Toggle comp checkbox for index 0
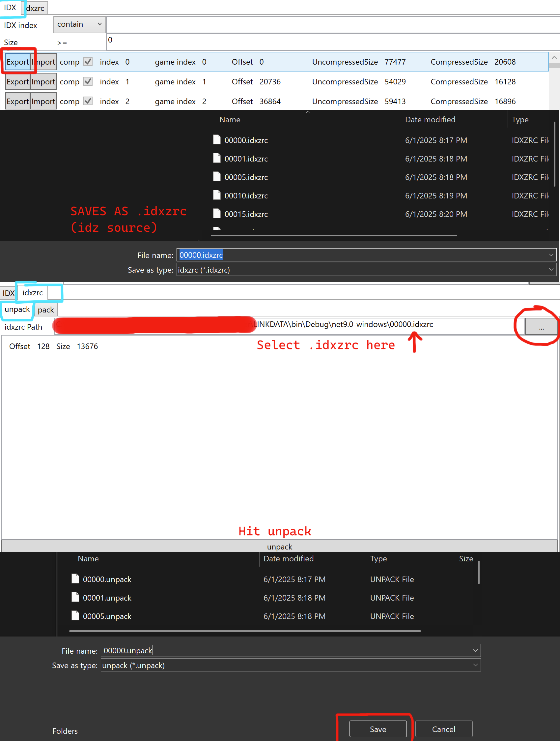The image size is (560, 741). tap(88, 62)
